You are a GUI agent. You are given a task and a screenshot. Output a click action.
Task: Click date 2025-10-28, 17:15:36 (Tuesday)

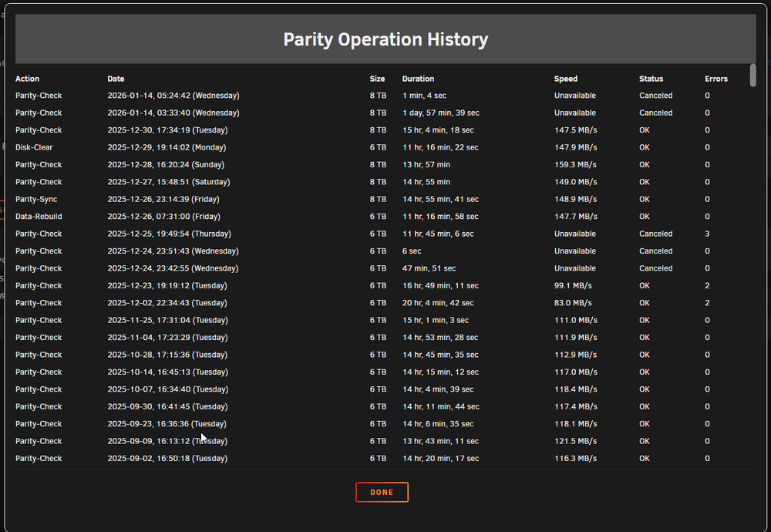click(x=167, y=355)
